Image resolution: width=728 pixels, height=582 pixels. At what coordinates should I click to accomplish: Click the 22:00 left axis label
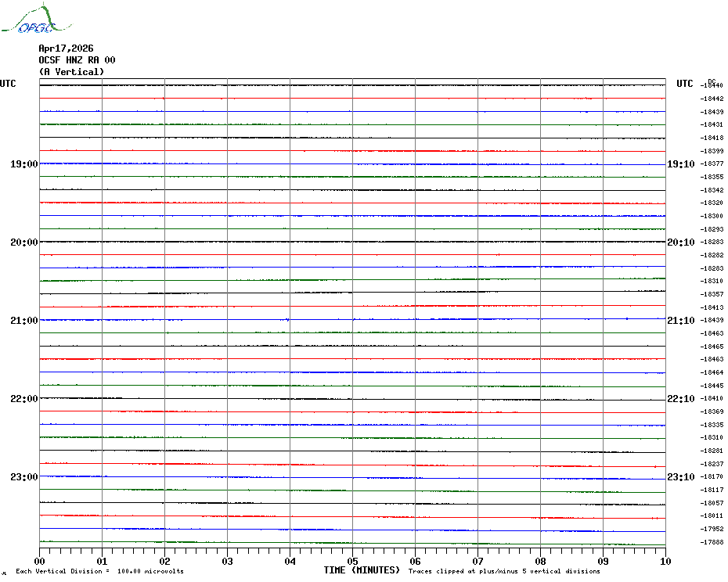[x=23, y=399]
